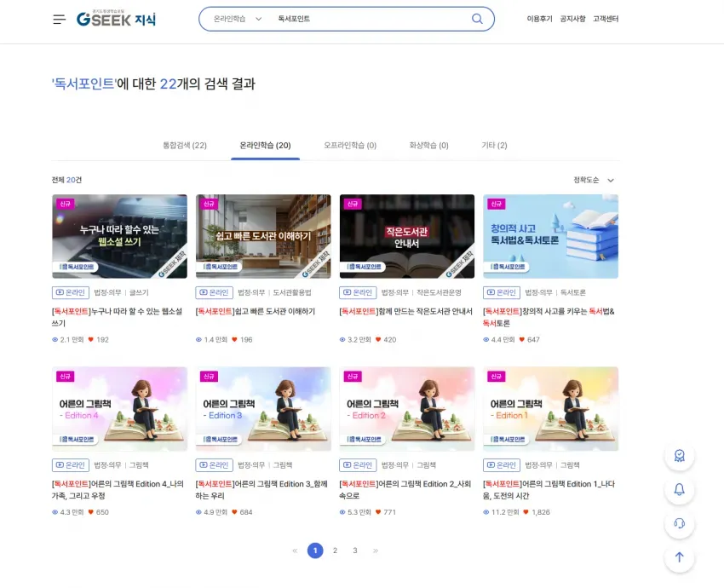This screenshot has width=724, height=588.
Task: Open the headset support icon
Action: (679, 523)
